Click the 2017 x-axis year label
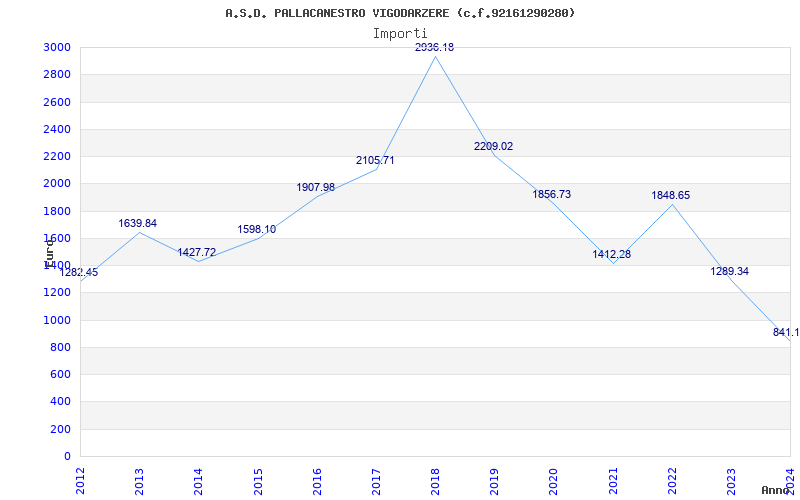Image resolution: width=800 pixels, height=500 pixels. click(376, 481)
